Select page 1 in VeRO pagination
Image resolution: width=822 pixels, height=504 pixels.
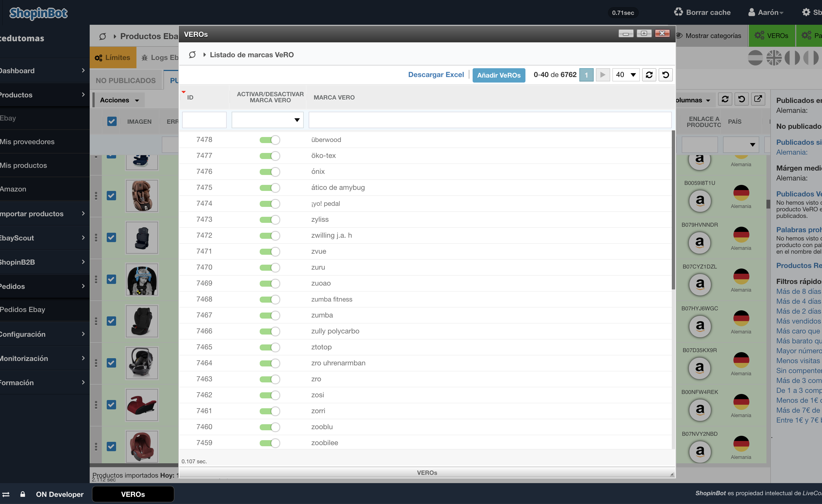pos(586,75)
